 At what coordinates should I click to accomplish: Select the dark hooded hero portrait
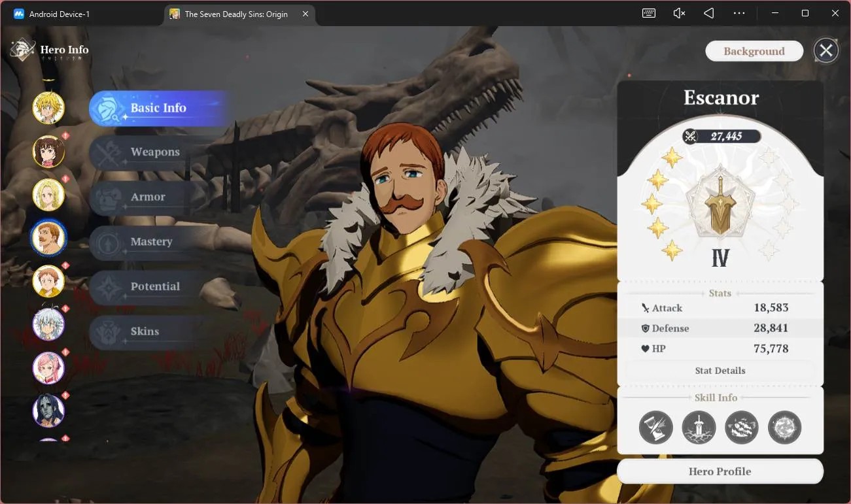tap(48, 411)
